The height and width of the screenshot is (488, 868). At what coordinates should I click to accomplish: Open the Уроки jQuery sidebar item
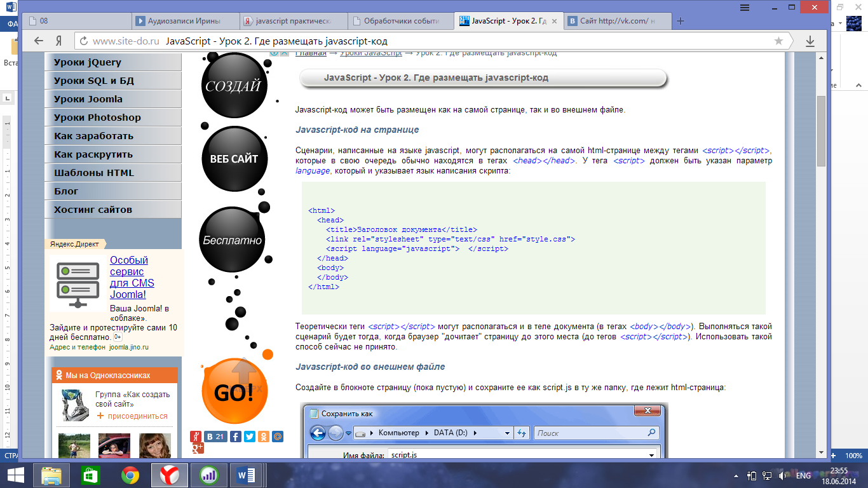(113, 62)
